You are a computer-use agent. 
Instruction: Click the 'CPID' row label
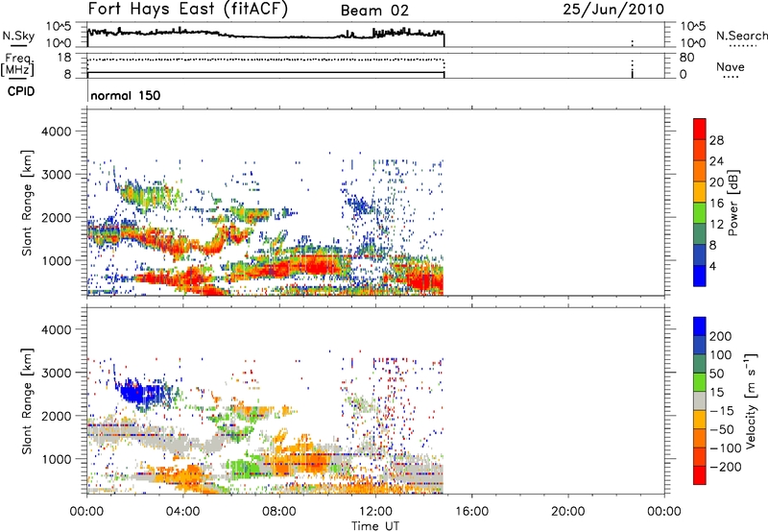pyautogui.click(x=21, y=91)
